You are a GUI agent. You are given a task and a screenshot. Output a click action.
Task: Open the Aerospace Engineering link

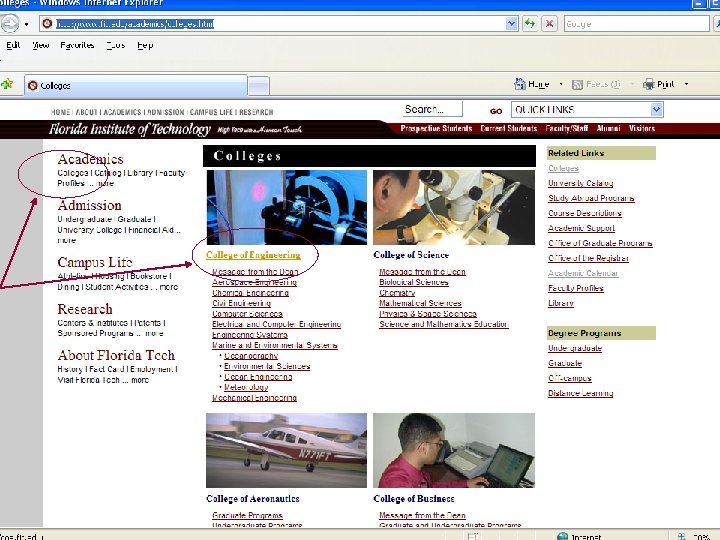(x=254, y=282)
